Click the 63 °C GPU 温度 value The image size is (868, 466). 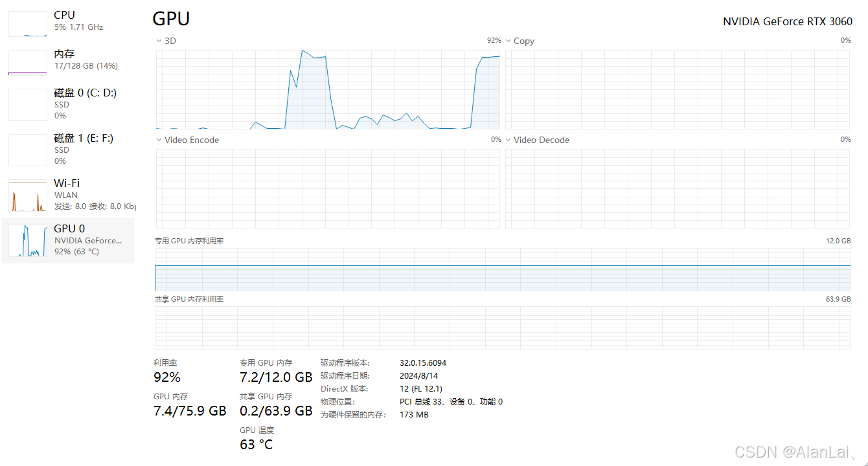click(257, 445)
